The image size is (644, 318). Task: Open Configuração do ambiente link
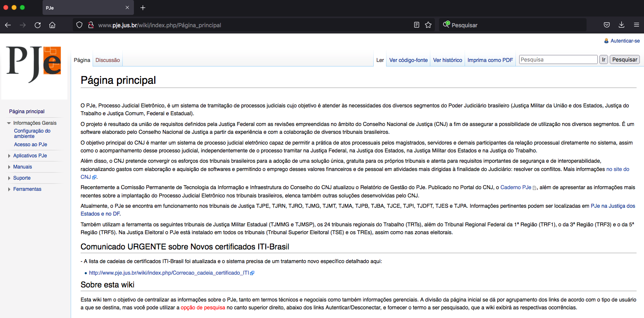(x=32, y=133)
